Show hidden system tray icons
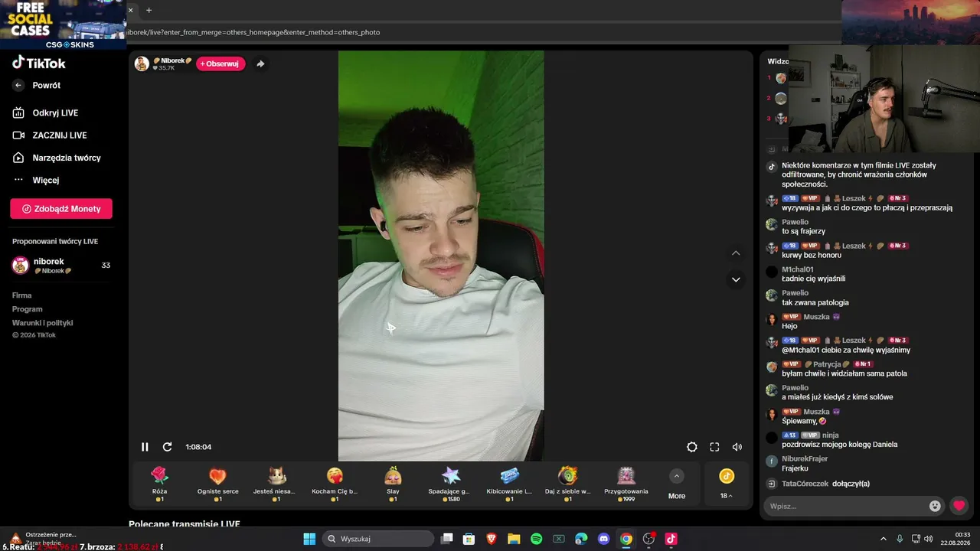Screen dimensions: 980x551 click(x=883, y=539)
